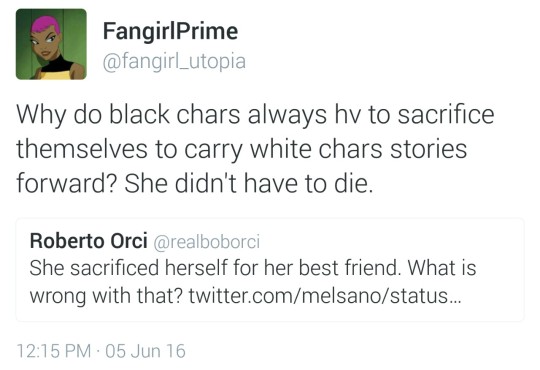Click 'wrong with that?' in quoted tweet

click(x=106, y=296)
